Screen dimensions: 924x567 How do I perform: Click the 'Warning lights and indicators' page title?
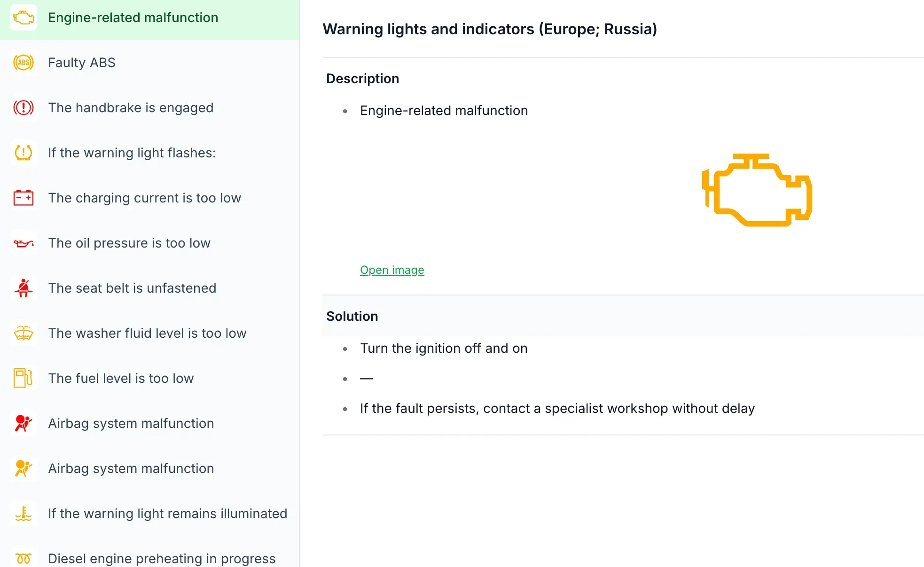[490, 29]
